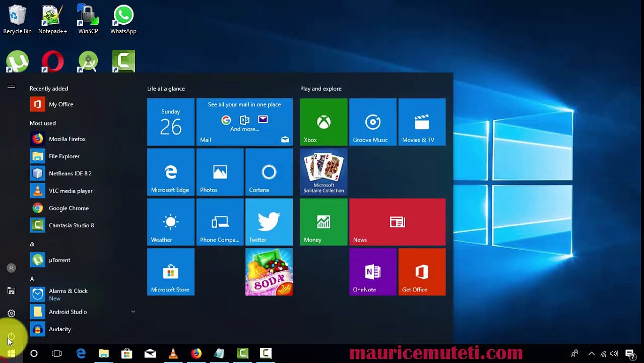644x363 pixels.
Task: Open Microsoft Store on the taskbar
Action: pyautogui.click(x=127, y=353)
